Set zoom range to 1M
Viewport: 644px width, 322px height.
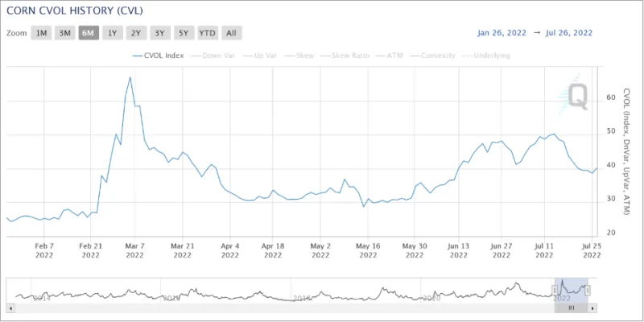coord(41,33)
